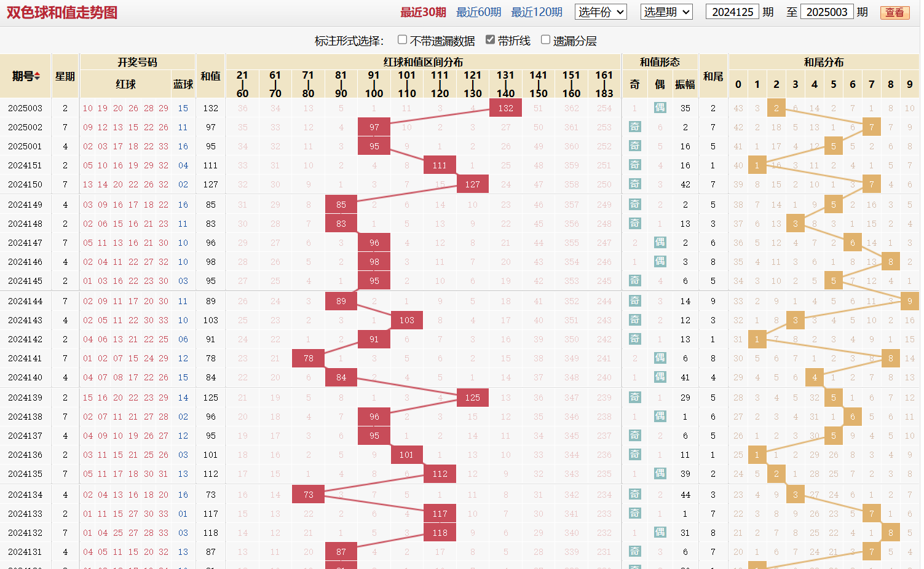This screenshot has width=924, height=569.
Task: Focus the end period field 2025003
Action: point(827,12)
